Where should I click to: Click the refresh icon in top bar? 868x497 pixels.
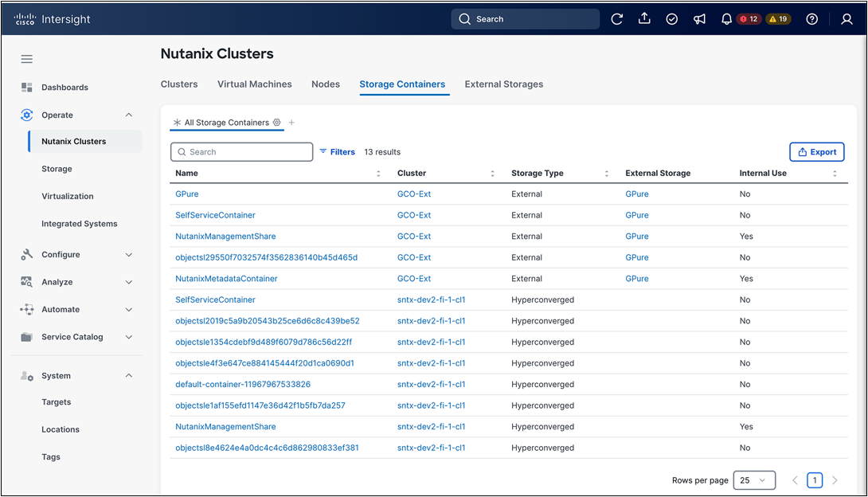pos(616,19)
